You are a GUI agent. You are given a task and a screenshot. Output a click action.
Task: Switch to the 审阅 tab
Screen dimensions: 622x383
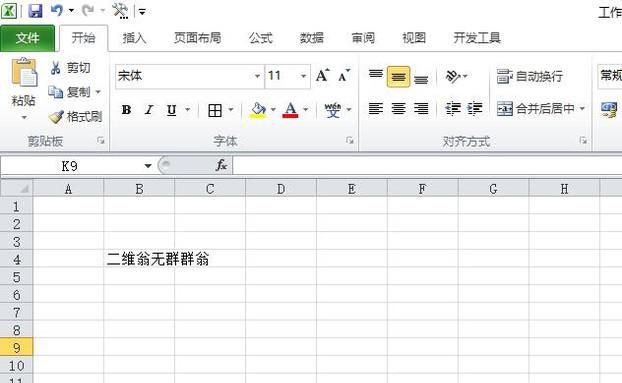click(x=363, y=38)
